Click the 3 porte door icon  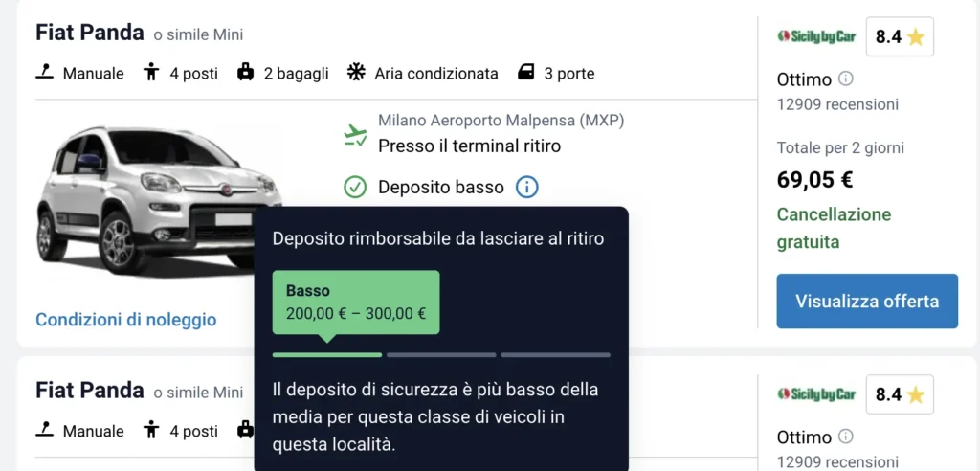tap(525, 72)
